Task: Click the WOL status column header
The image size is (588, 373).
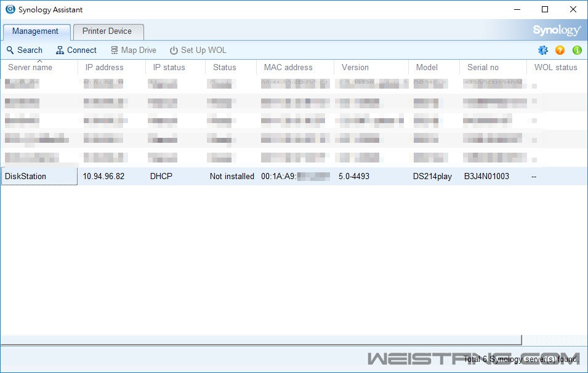Action: (x=555, y=68)
